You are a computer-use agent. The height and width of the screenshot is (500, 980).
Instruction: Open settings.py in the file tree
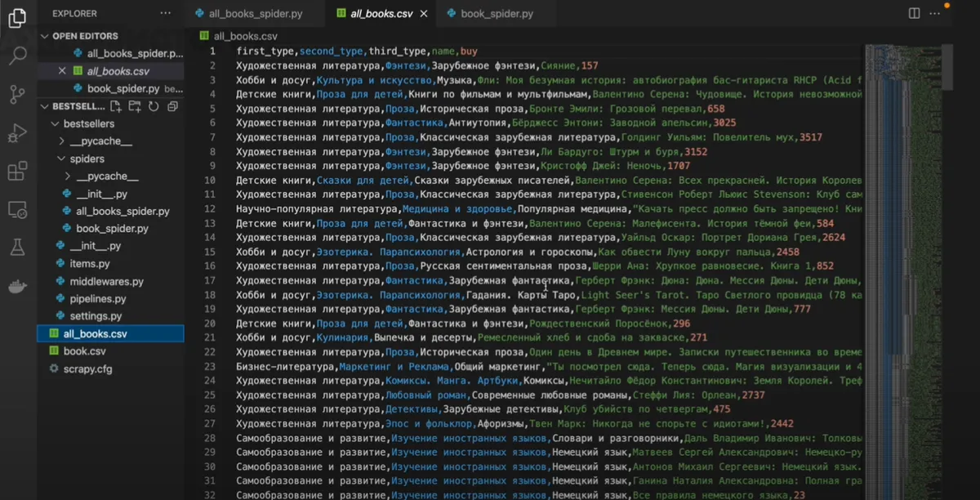click(96, 316)
